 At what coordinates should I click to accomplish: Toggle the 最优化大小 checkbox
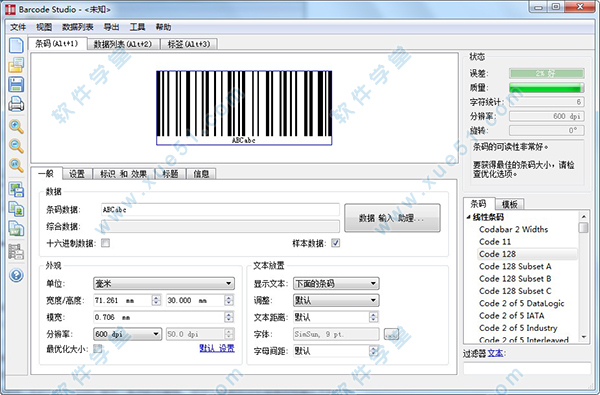point(98,348)
